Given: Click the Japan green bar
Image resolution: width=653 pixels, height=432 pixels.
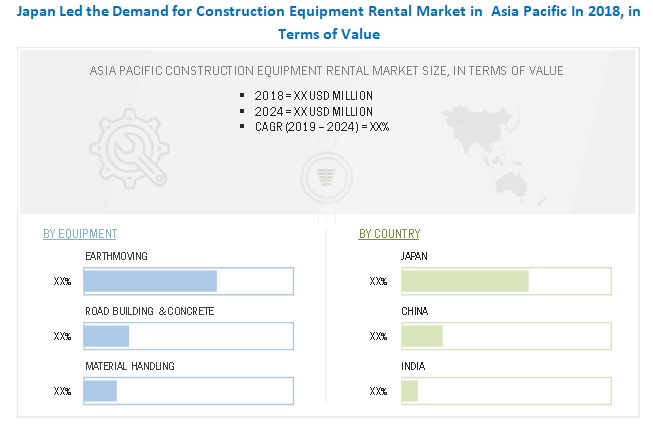Looking at the screenshot, I should pyautogui.click(x=465, y=281).
